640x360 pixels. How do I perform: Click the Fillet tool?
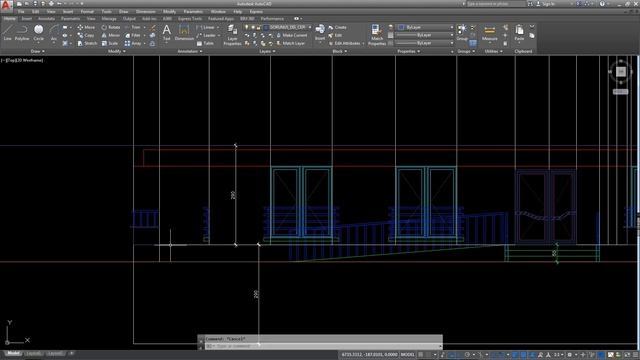(x=132, y=36)
